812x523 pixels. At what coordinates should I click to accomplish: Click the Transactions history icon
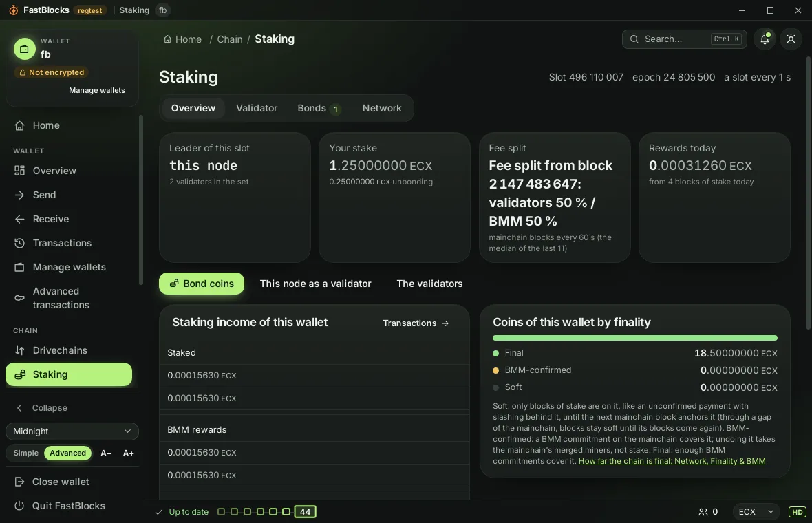coord(20,244)
